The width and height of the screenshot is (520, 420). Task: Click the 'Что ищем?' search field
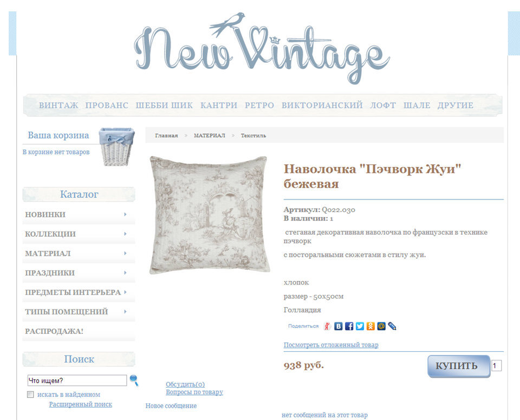(77, 380)
